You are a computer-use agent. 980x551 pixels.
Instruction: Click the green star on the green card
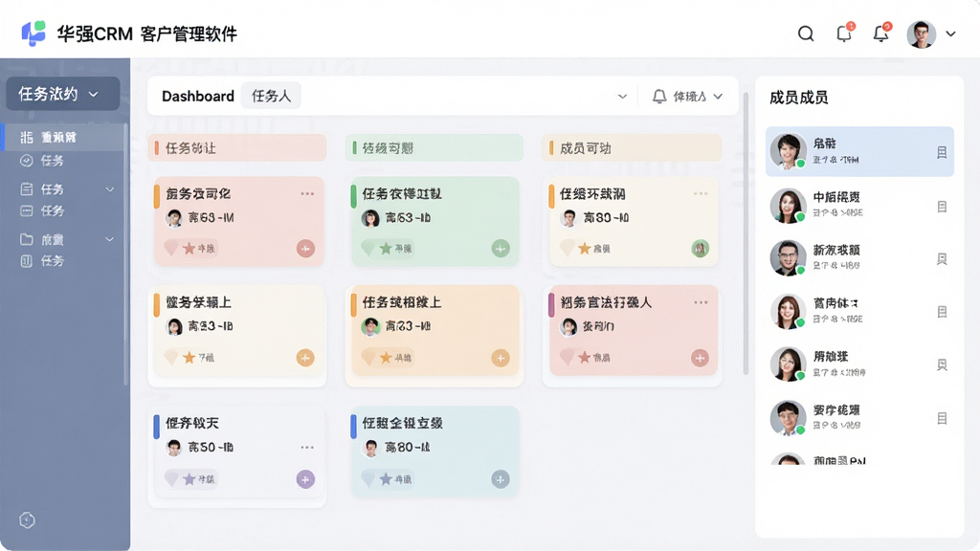[x=386, y=249]
